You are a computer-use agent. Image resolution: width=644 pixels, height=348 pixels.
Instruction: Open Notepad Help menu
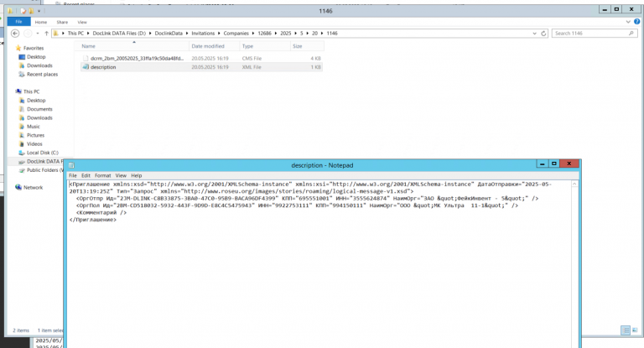[137, 175]
